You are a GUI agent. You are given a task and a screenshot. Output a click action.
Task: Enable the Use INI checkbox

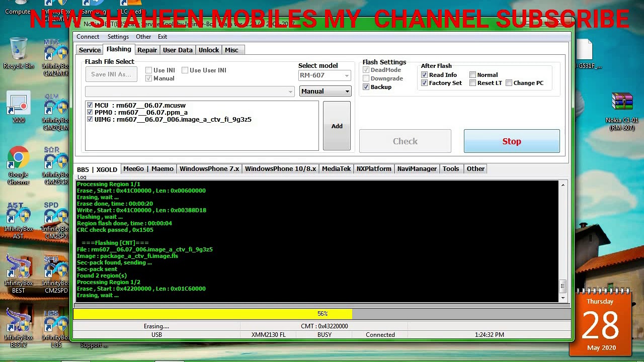point(148,70)
